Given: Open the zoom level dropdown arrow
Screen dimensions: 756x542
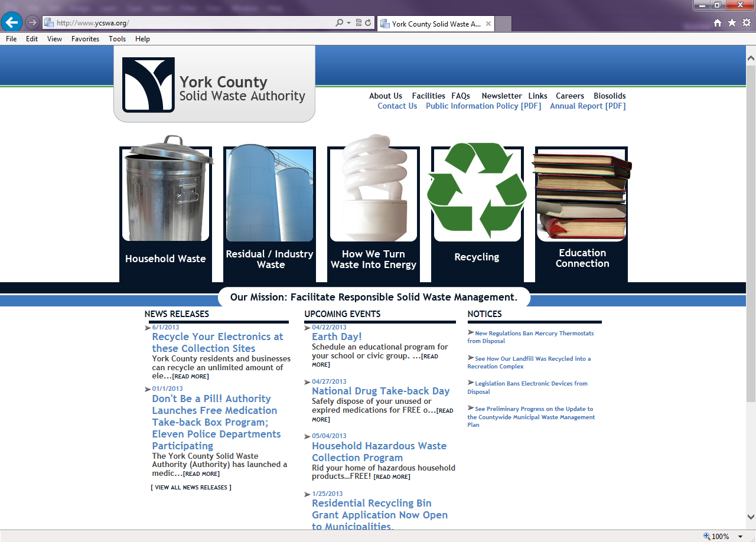Looking at the screenshot, I should pyautogui.click(x=741, y=537).
